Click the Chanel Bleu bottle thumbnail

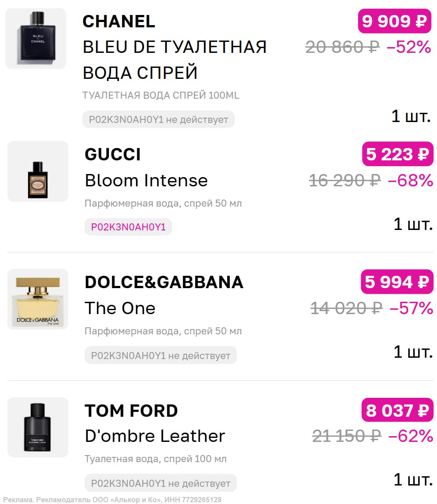pos(36,38)
